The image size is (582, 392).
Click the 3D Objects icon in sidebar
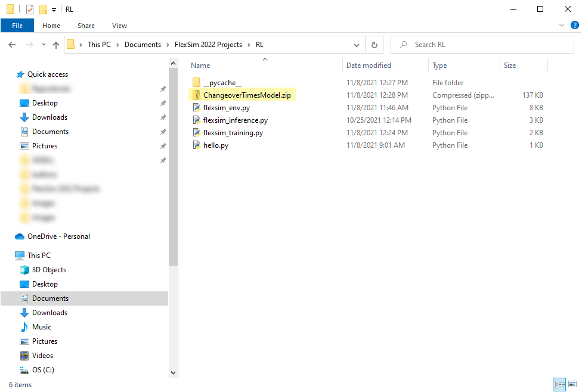click(x=24, y=270)
